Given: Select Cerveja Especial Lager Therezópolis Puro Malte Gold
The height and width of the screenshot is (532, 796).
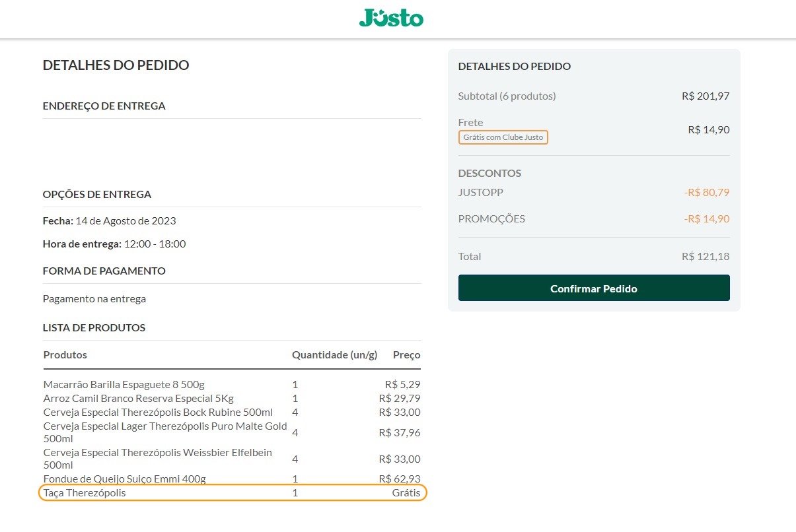Looking at the screenshot, I should point(165,432).
